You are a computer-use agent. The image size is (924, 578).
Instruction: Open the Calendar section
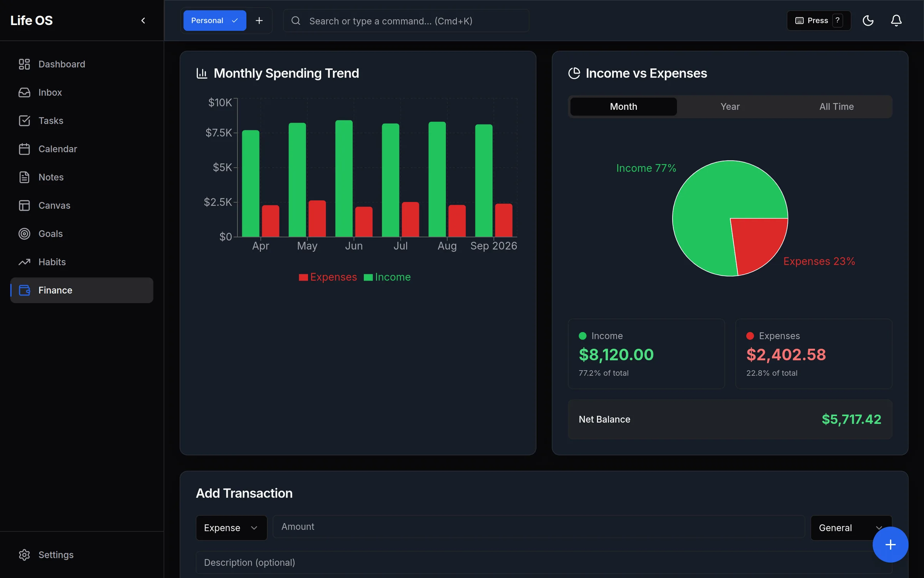coord(82,149)
